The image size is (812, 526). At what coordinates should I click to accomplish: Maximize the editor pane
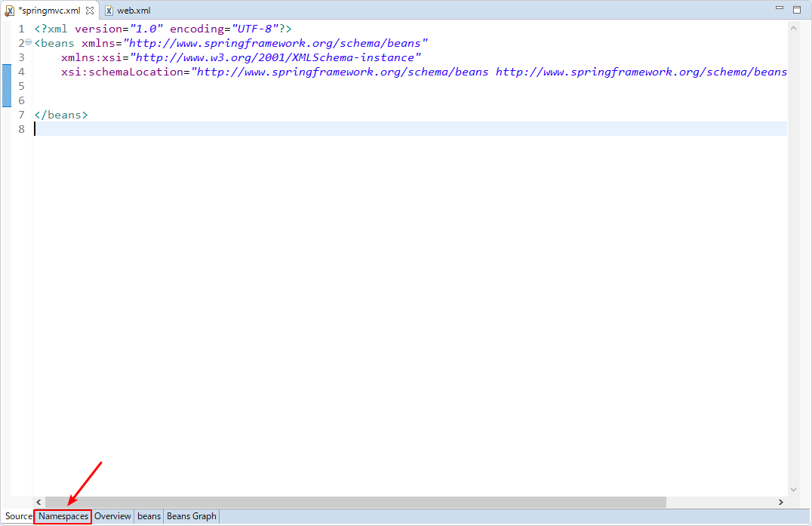(x=797, y=9)
